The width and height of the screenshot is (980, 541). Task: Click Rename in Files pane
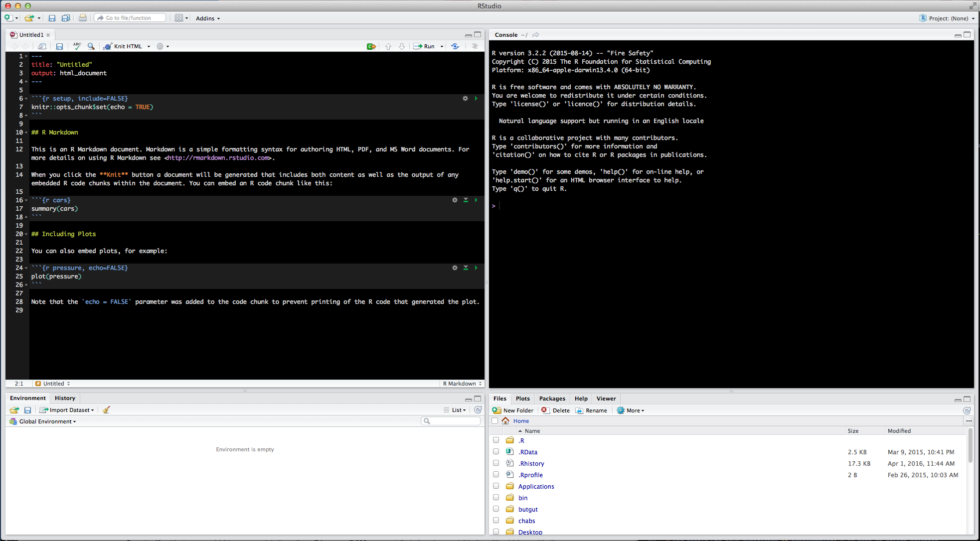tap(591, 410)
